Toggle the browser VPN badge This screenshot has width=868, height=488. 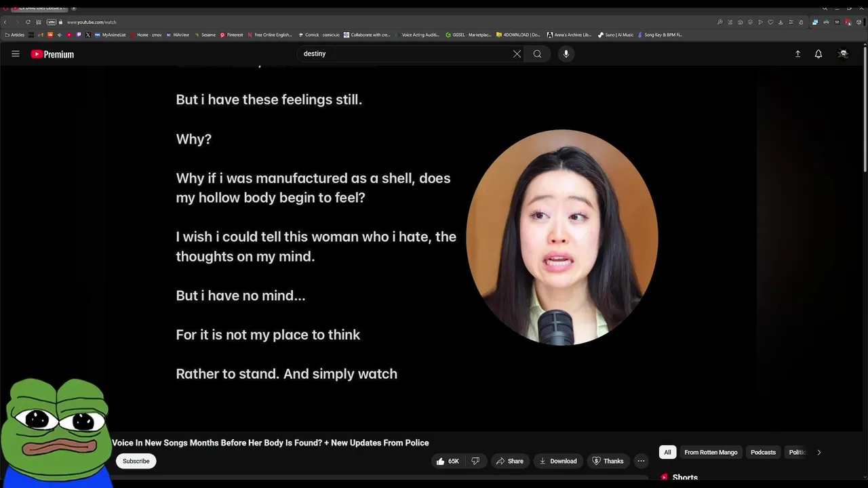(x=51, y=22)
